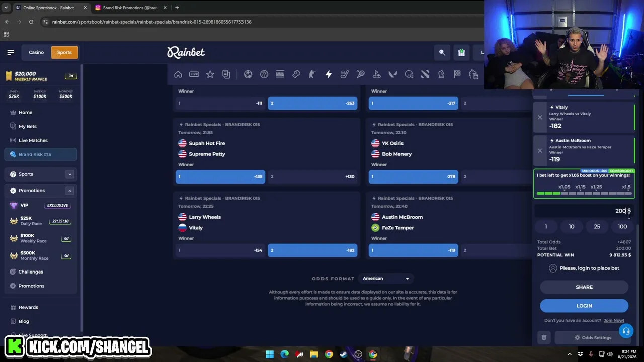
Task: Open favorites star in sports bar
Action: pyautogui.click(x=210, y=74)
